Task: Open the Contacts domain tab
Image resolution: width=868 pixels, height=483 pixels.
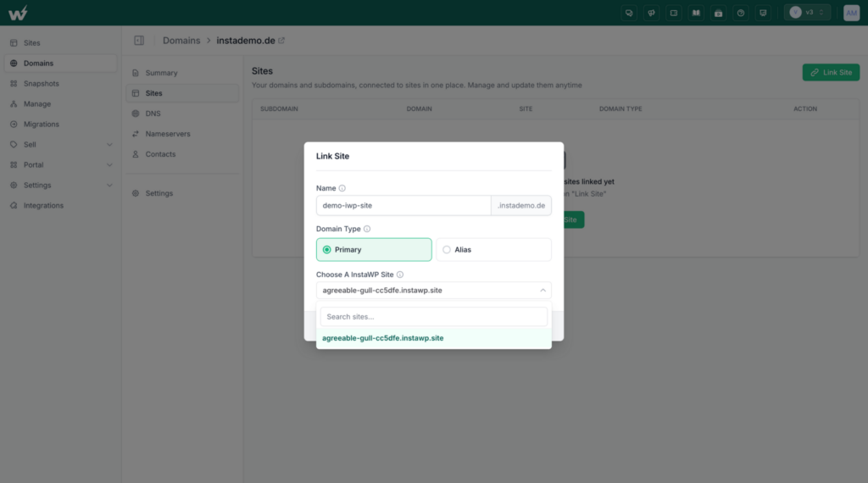Action: (x=182, y=154)
